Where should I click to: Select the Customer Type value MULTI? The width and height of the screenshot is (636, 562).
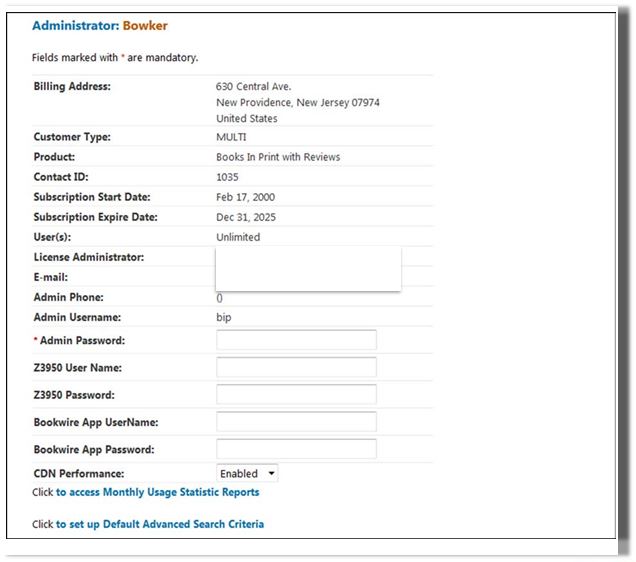click(x=231, y=137)
